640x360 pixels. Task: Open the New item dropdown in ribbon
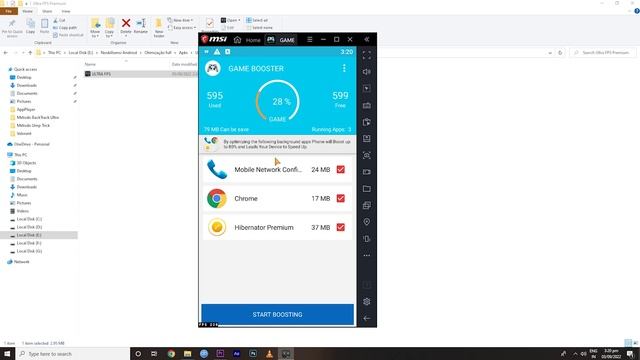pos(180,20)
